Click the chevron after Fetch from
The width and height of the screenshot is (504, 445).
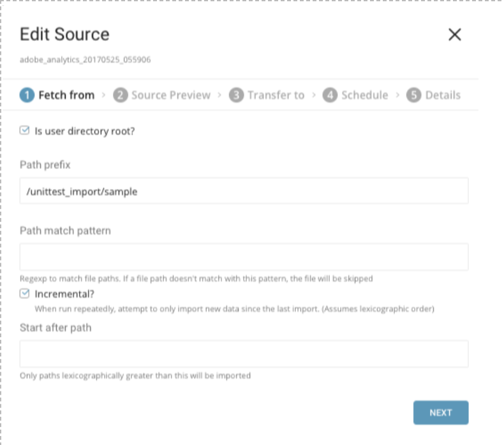(x=104, y=95)
